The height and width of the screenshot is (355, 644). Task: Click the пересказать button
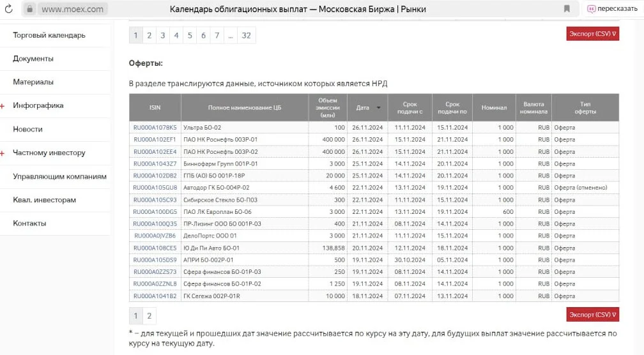coord(612,8)
